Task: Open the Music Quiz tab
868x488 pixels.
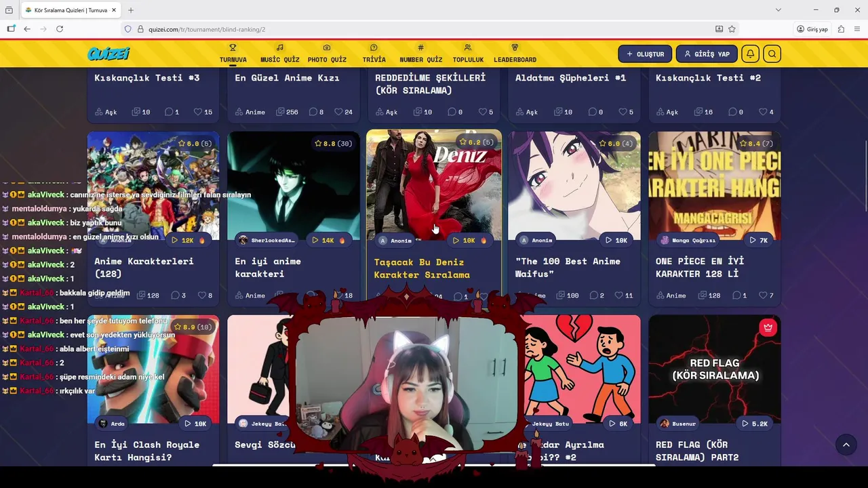Action: click(x=279, y=54)
